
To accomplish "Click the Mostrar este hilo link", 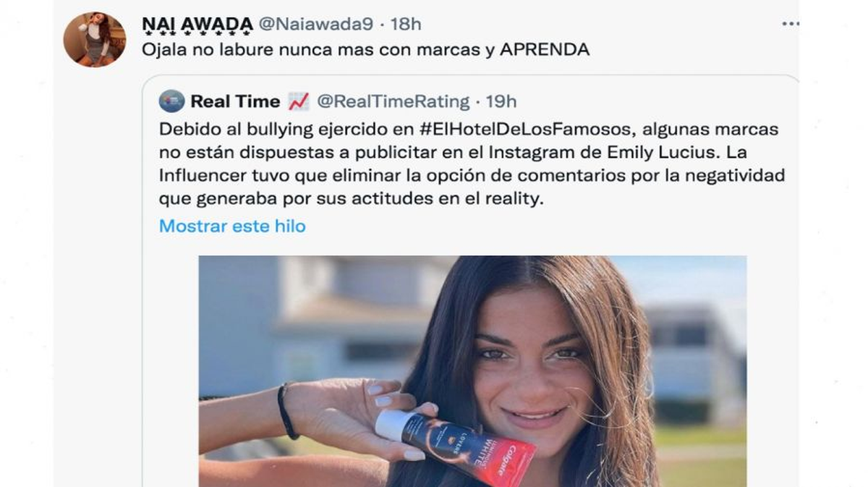I will click(x=232, y=226).
